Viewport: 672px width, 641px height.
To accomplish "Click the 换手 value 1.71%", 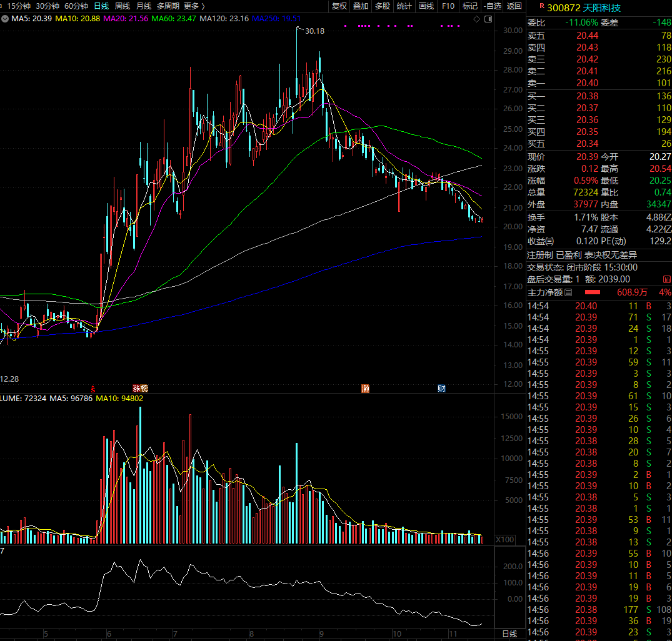I will (586, 217).
